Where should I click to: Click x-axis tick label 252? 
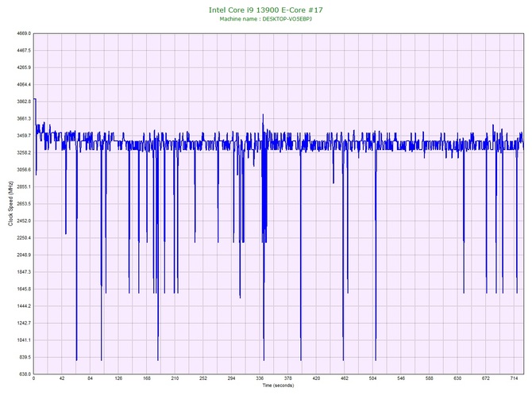203,378
